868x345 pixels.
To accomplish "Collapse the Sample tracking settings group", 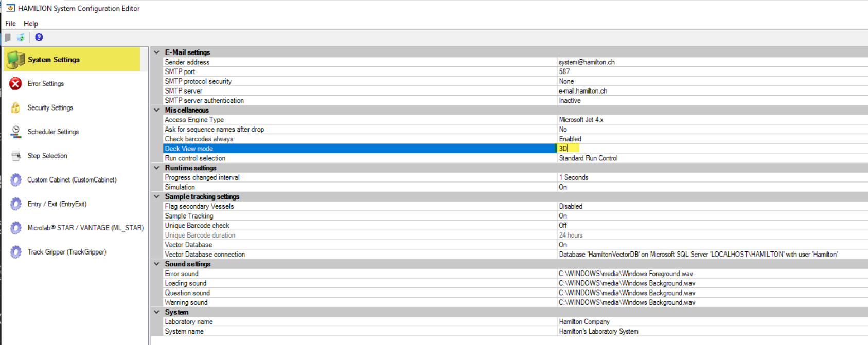I will click(157, 196).
